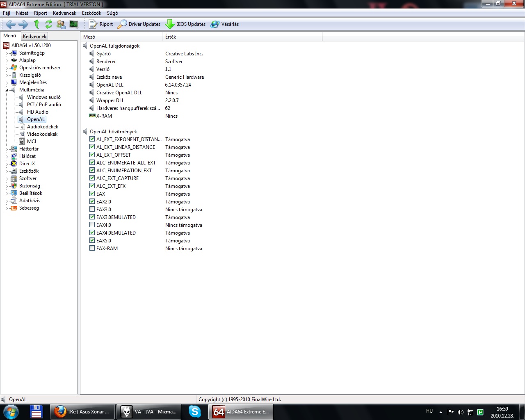Open the floppy disk taskbar app

(x=37, y=412)
